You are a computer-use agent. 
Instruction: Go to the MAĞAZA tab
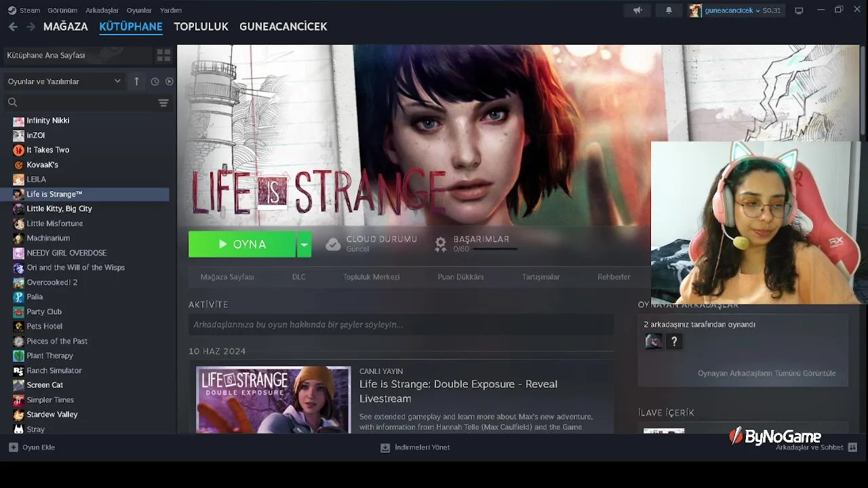(66, 26)
